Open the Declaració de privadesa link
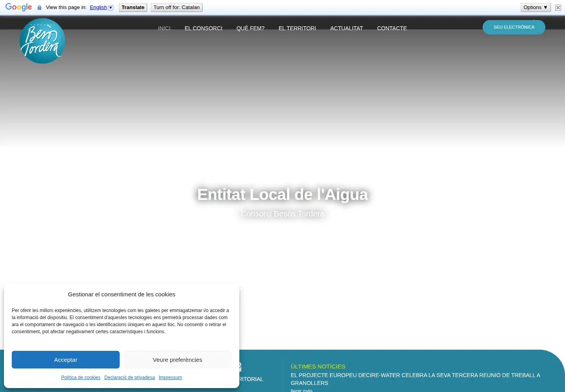 (129, 377)
